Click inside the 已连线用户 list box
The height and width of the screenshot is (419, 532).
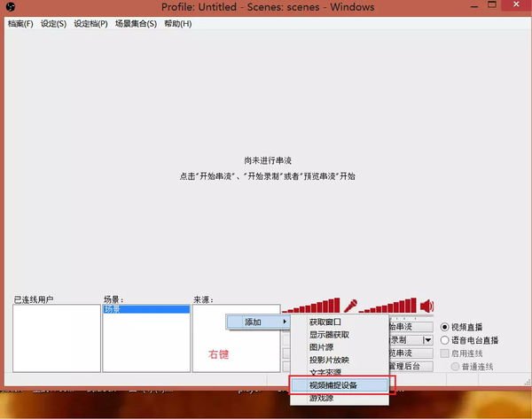[57, 338]
